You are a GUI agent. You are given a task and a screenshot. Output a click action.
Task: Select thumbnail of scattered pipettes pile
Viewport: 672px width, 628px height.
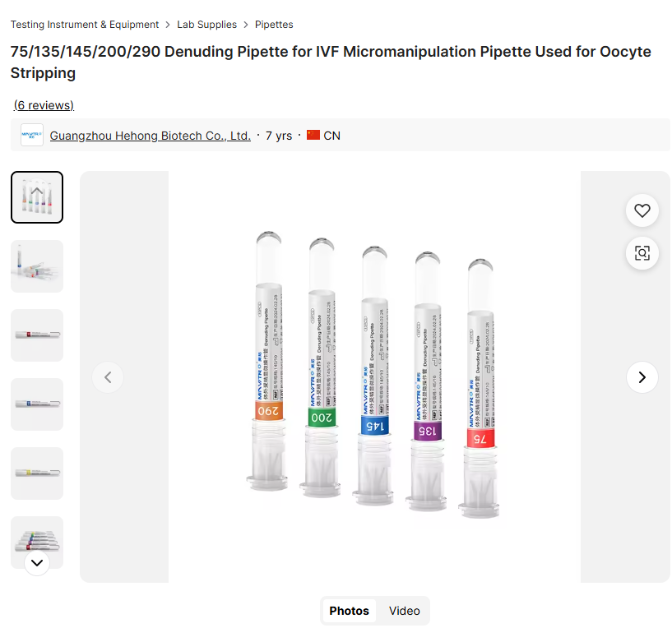pyautogui.click(x=37, y=266)
